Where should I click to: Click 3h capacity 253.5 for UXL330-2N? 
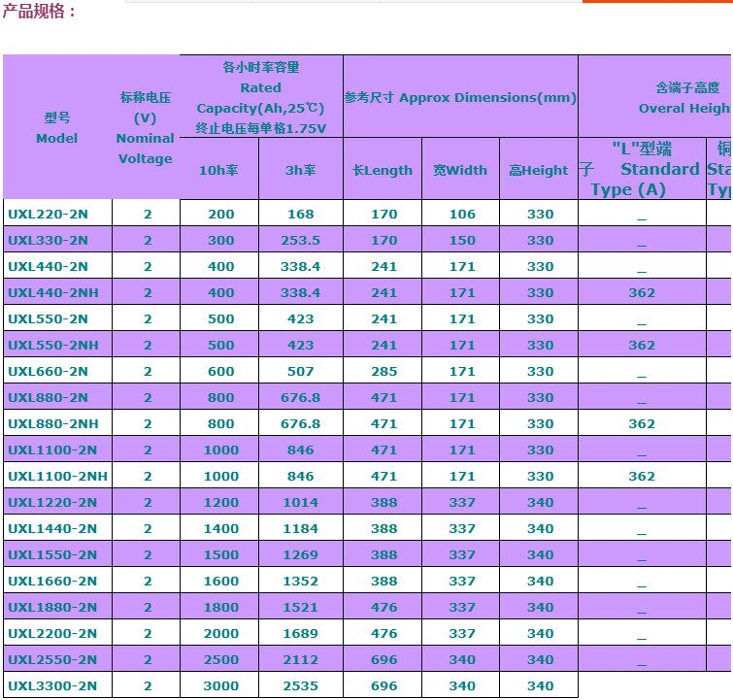point(301,241)
